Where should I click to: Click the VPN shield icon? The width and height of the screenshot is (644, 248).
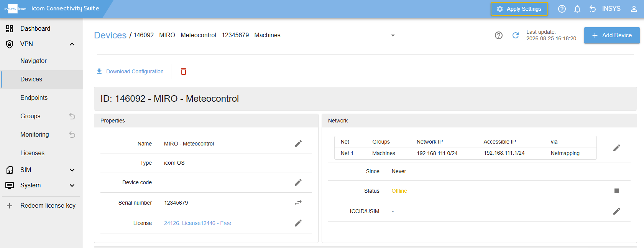[x=10, y=44]
